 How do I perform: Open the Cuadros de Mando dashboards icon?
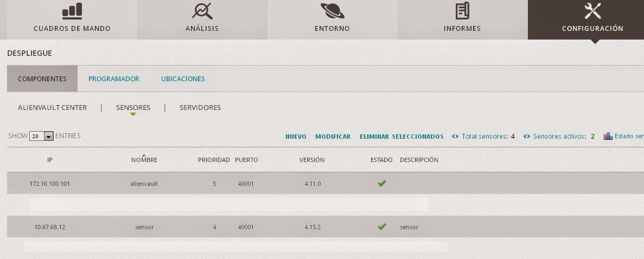click(x=72, y=11)
